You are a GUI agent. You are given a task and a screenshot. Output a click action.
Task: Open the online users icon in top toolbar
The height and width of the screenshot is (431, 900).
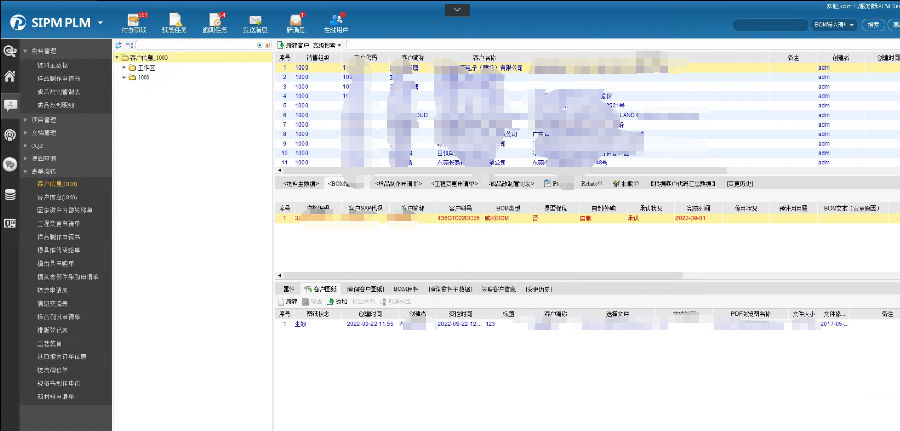[338, 23]
